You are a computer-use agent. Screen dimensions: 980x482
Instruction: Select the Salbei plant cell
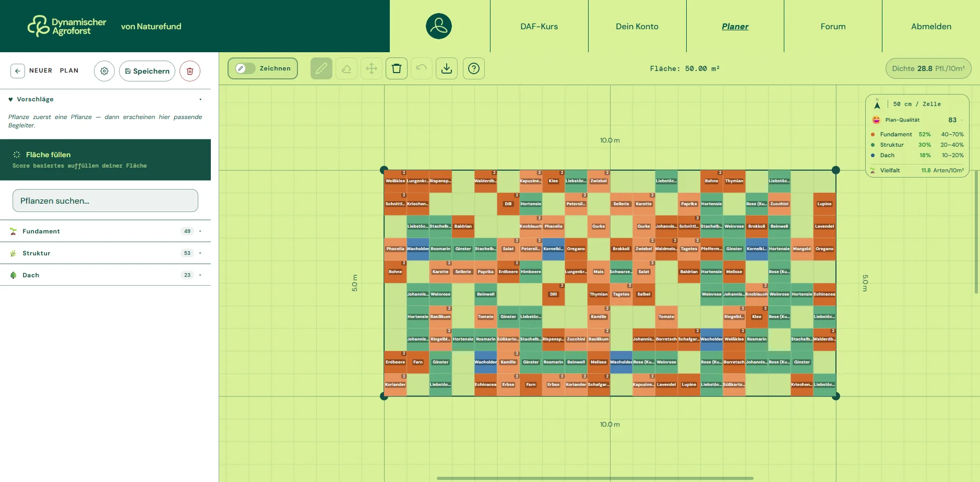pos(644,295)
